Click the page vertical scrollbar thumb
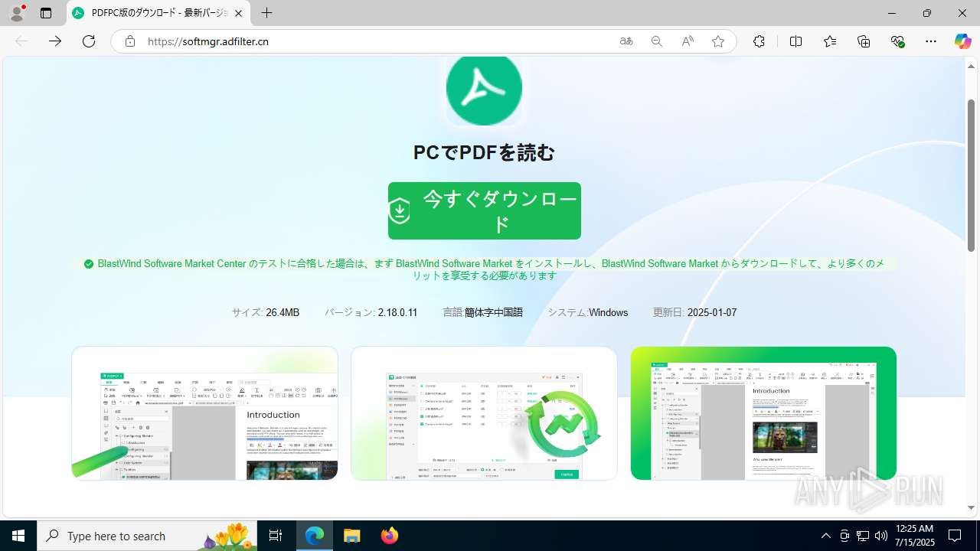 [x=971, y=175]
